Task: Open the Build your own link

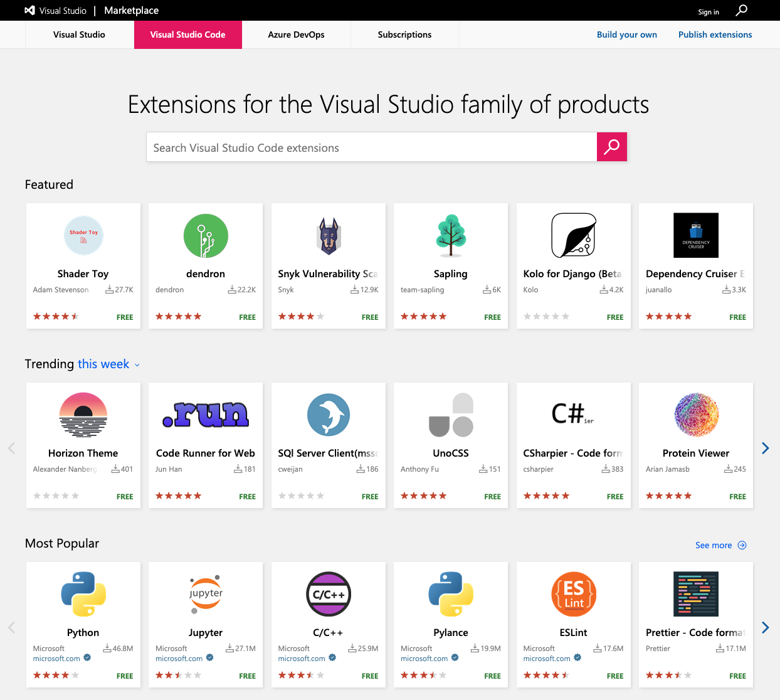Action: 627,34
